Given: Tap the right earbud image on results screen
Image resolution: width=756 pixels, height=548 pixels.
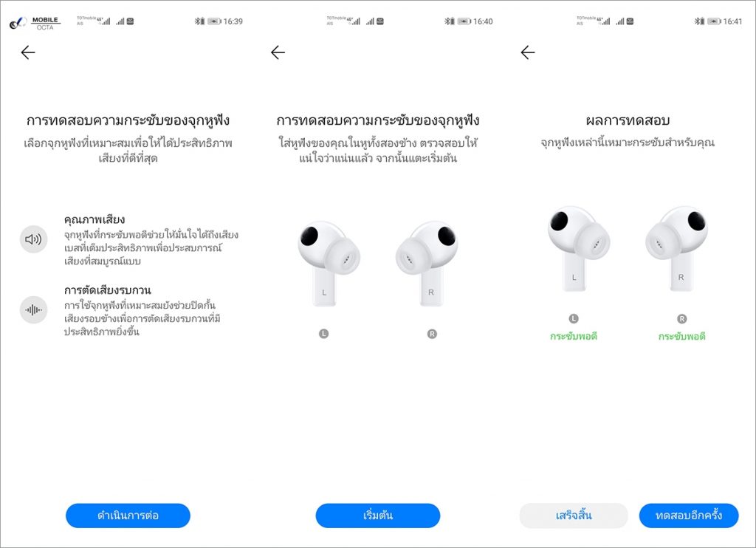Looking at the screenshot, I should [677, 249].
